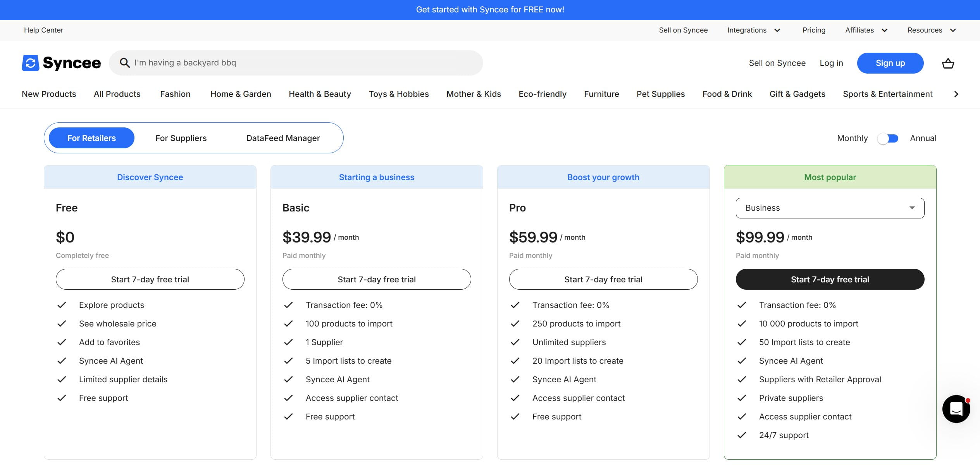This screenshot has height=476, width=980.
Task: Open the Toys & Hobbies category
Action: click(x=399, y=94)
